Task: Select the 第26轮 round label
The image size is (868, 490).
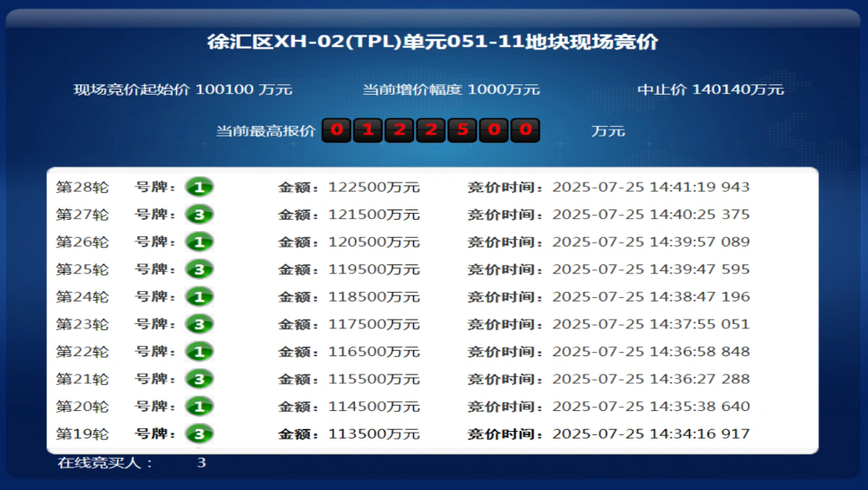Action: tap(82, 242)
